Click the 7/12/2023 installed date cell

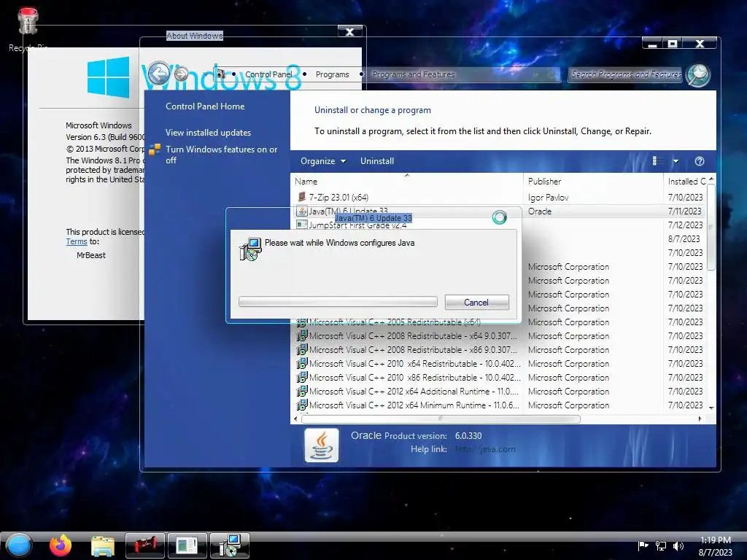[685, 225]
